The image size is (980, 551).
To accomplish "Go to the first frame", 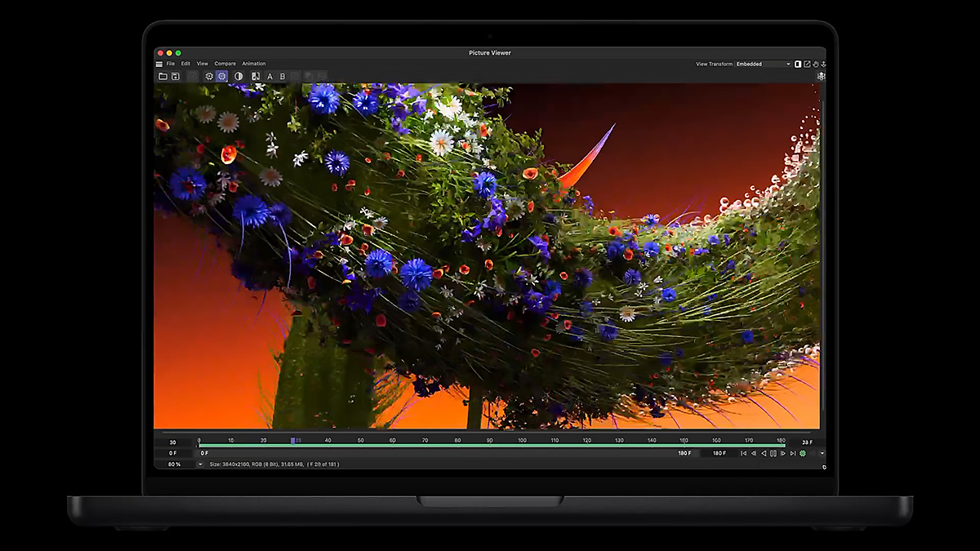I will [743, 453].
